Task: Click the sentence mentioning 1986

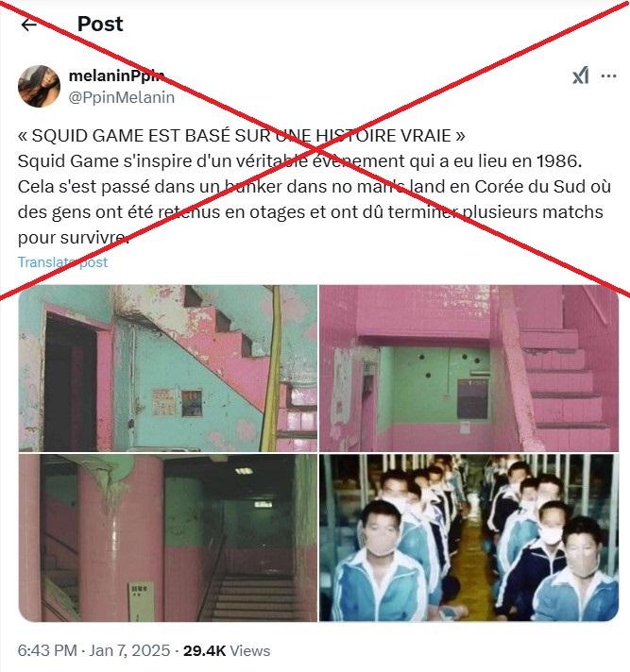Action: [299, 161]
